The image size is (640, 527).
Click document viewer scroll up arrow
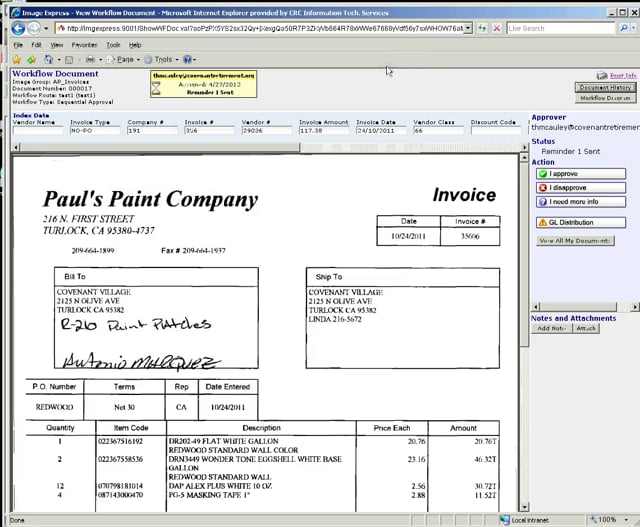pos(524,158)
